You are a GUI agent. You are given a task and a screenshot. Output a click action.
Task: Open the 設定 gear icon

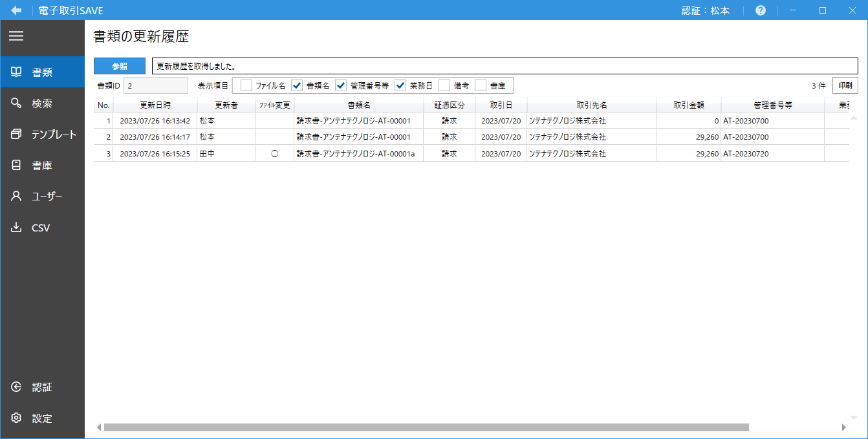[x=17, y=418]
